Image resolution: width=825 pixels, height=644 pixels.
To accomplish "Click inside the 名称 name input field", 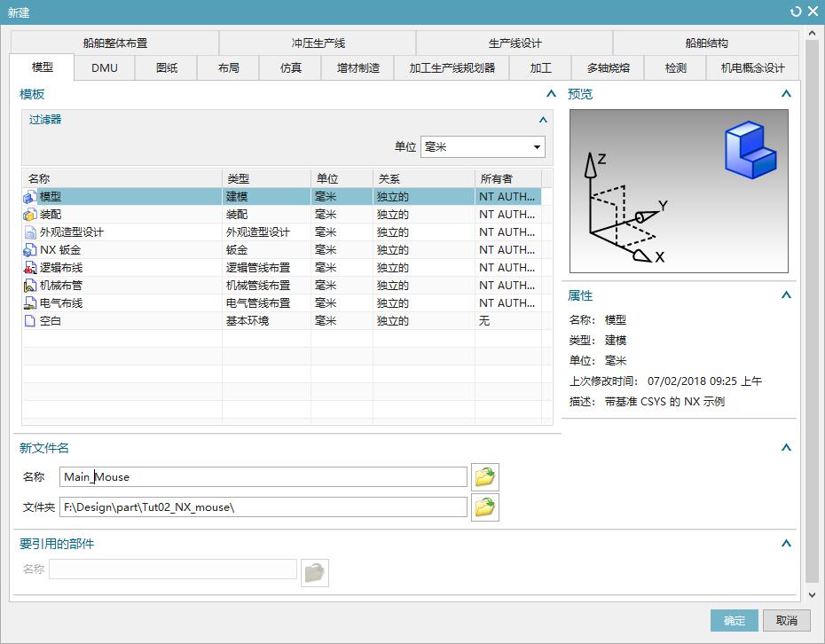I will point(262,476).
